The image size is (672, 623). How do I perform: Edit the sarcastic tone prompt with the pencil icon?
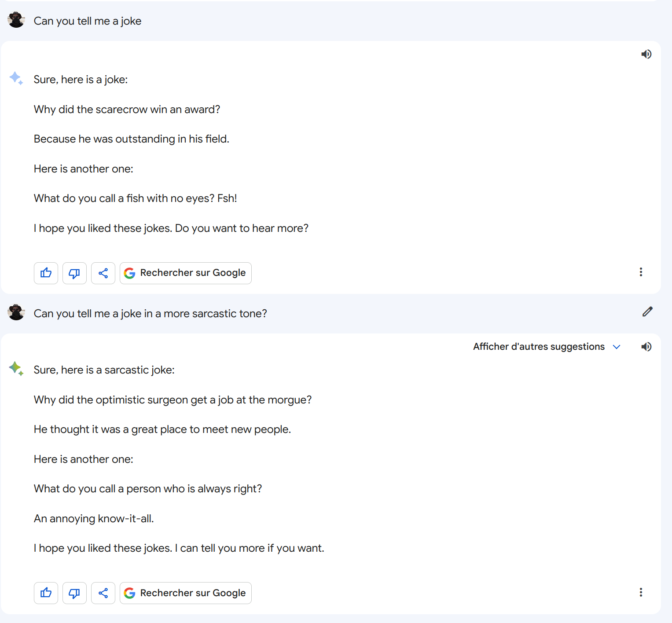pyautogui.click(x=647, y=312)
